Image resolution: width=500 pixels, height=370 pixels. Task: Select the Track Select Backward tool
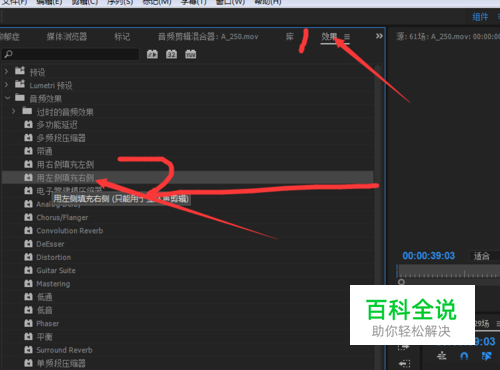pyautogui.click(x=404, y=363)
